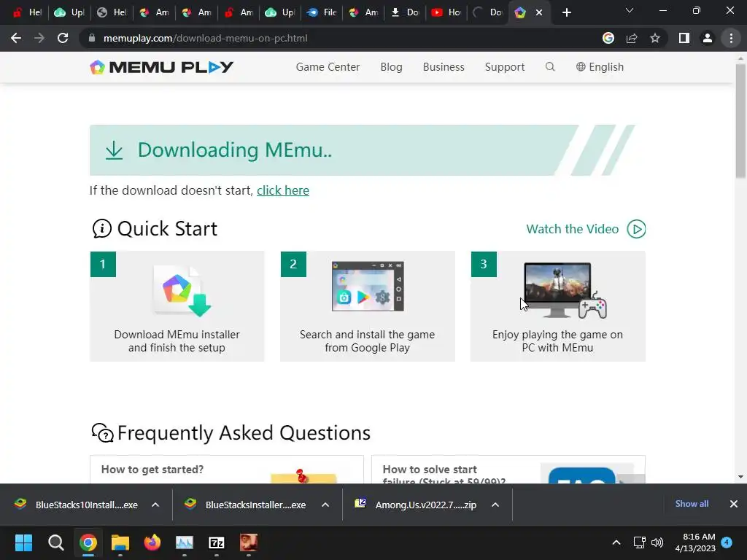Open the Among.Us.v2022.7 zip download
The width and height of the screenshot is (747, 560).
click(416, 505)
